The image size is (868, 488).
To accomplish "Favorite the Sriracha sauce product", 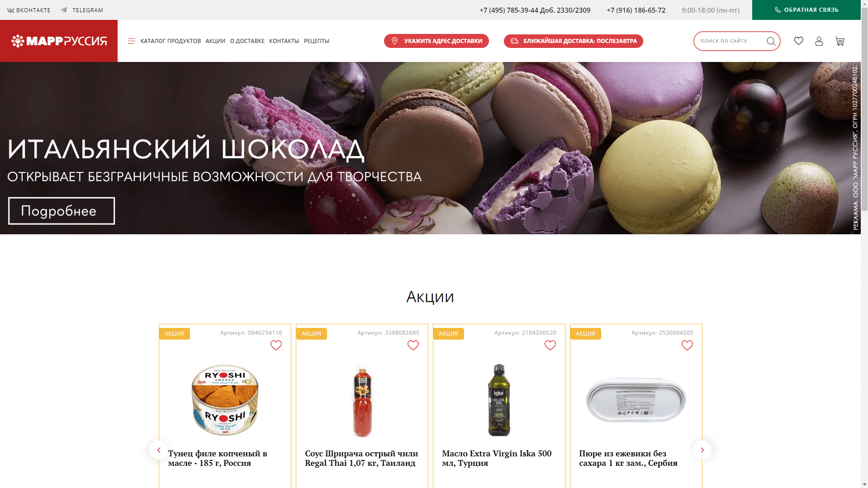I will pyautogui.click(x=413, y=345).
